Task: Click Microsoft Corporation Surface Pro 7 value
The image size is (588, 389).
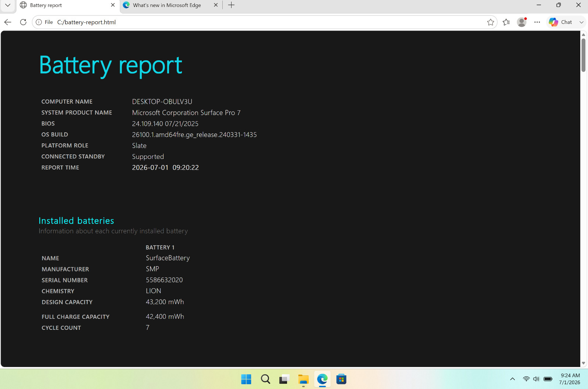Action: coord(186,113)
